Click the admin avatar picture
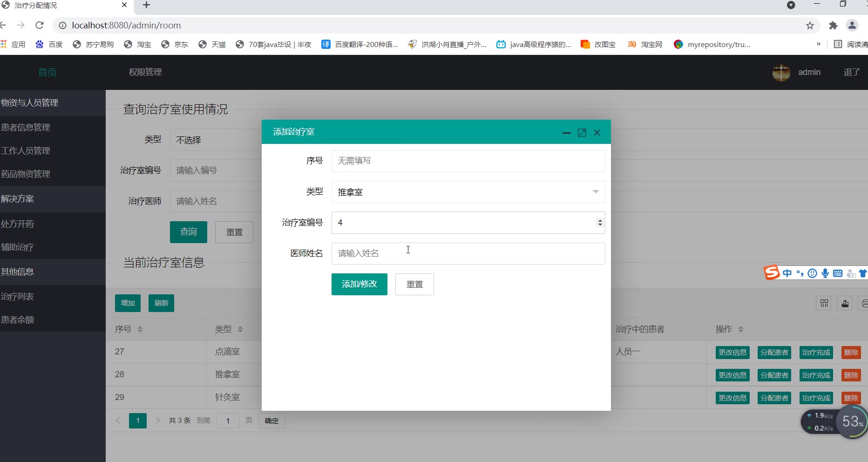Screen dimensions: 868x462 tap(781, 73)
